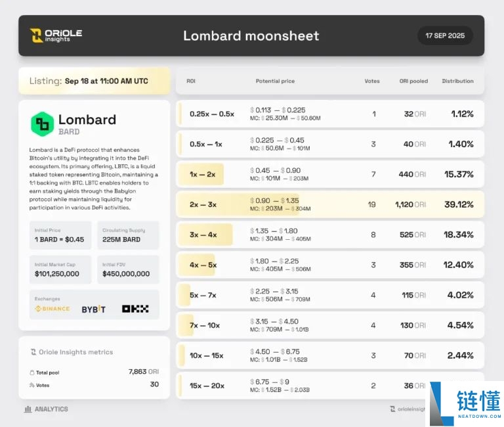
Task: Open the ANALYTICS link
Action: pos(47,409)
